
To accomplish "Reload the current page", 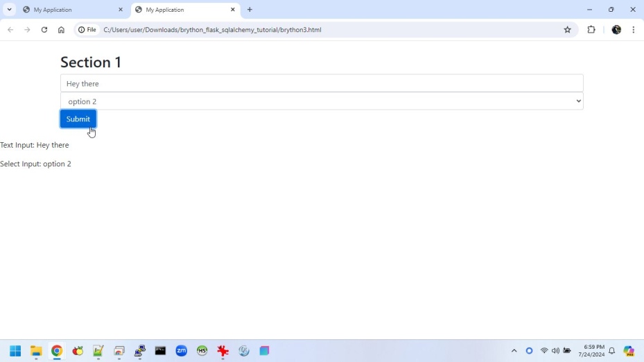I will 44,30.
